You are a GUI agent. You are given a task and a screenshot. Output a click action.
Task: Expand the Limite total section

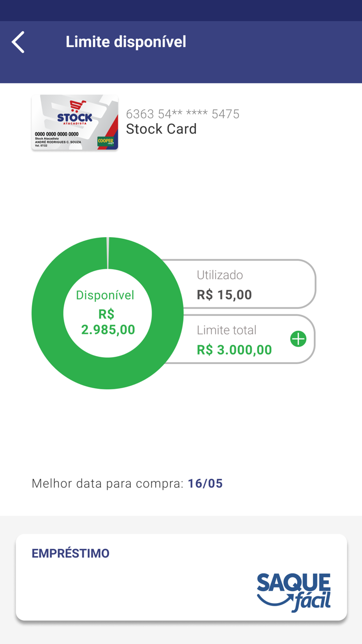click(x=243, y=339)
